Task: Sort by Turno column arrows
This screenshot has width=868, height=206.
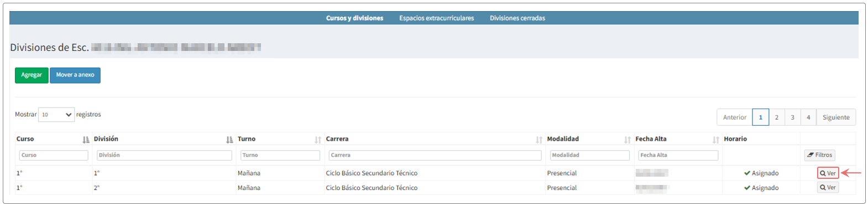Action: click(x=318, y=140)
